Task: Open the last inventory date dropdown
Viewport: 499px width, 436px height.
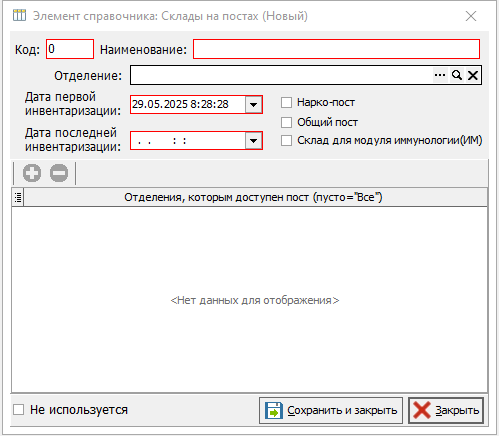Action: 253,141
